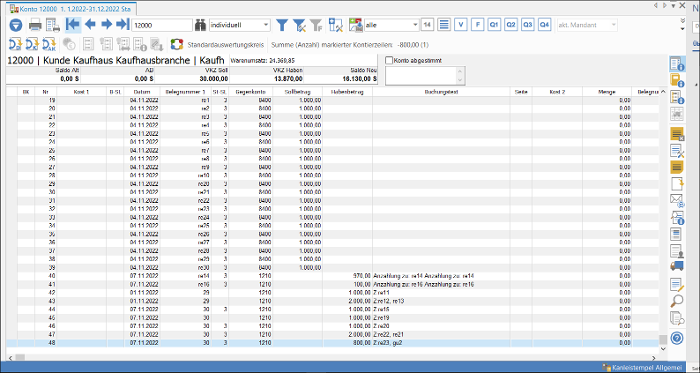Image resolution: width=700 pixels, height=373 pixels.
Task: Print the account sheet with printer icon
Action: coord(35,25)
